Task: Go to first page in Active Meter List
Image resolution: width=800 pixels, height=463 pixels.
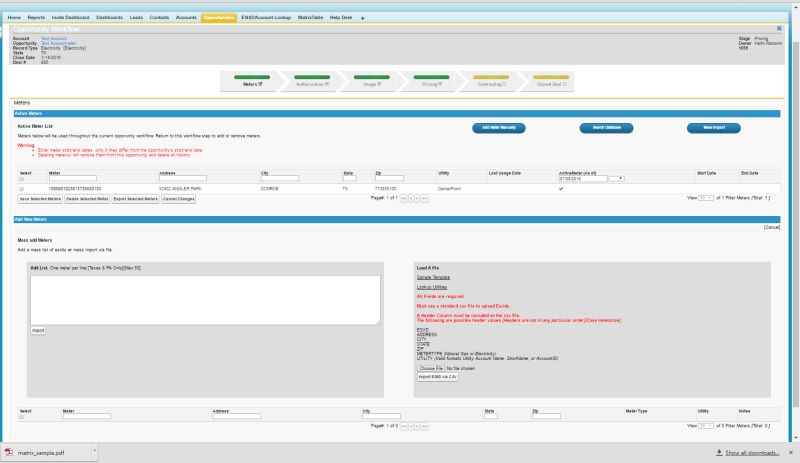Action: [x=404, y=198]
